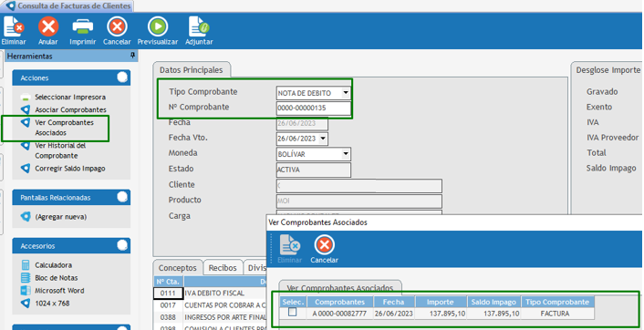
Task: Select the 0111 account cell
Action: pyautogui.click(x=169, y=293)
